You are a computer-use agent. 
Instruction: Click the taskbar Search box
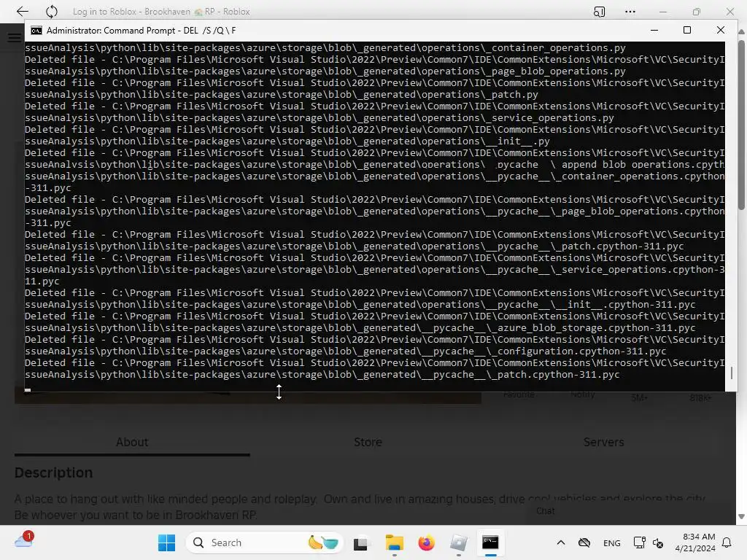264,542
